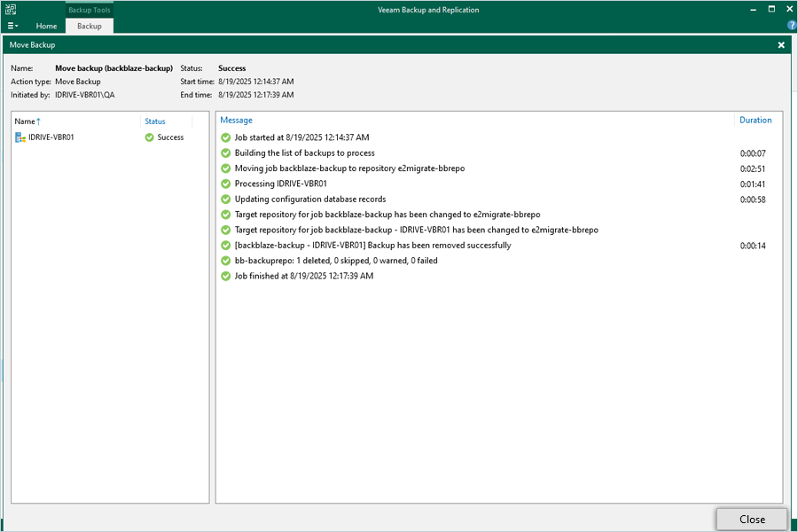Click the Backup Tools contextual tab label
The height and width of the screenshot is (532, 798).
coord(90,10)
